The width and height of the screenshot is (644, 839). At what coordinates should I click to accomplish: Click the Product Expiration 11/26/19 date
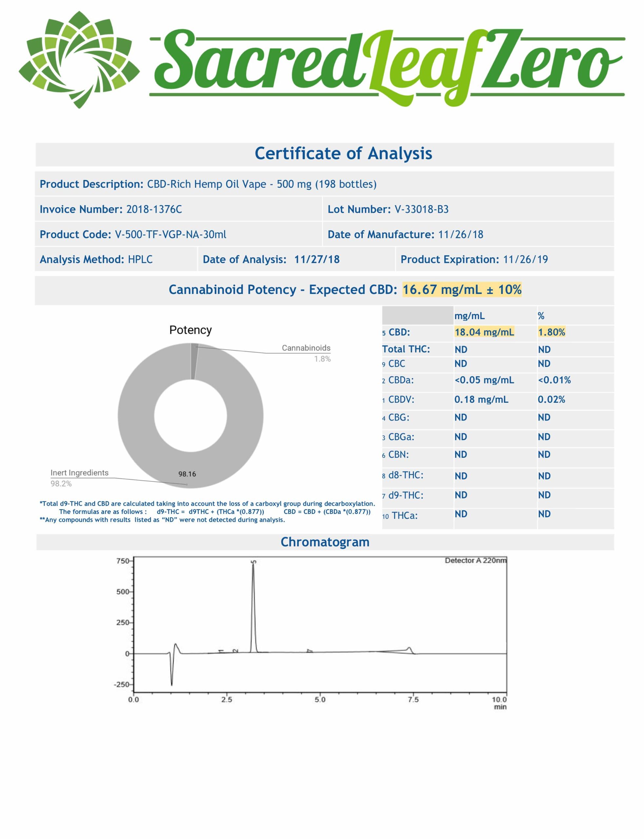pos(525,260)
